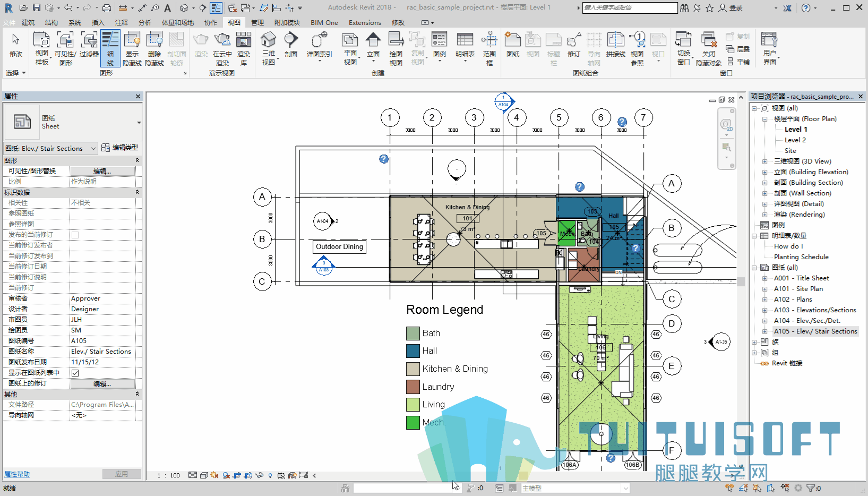This screenshot has height=496, width=868.
Task: Click Render in Cloud (在云中渲染)
Action: [x=222, y=48]
